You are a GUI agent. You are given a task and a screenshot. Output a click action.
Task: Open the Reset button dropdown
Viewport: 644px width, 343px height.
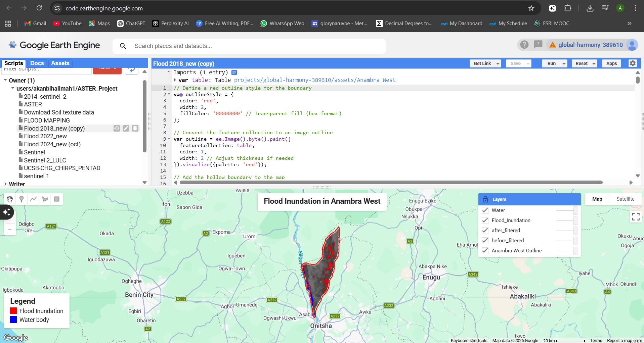pyautogui.click(x=593, y=63)
